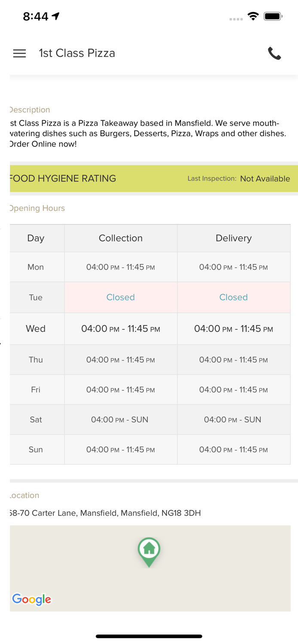Screen dimensions: 298x644
Task: Tap the location arrow beside the time
Action: click(x=55, y=16)
